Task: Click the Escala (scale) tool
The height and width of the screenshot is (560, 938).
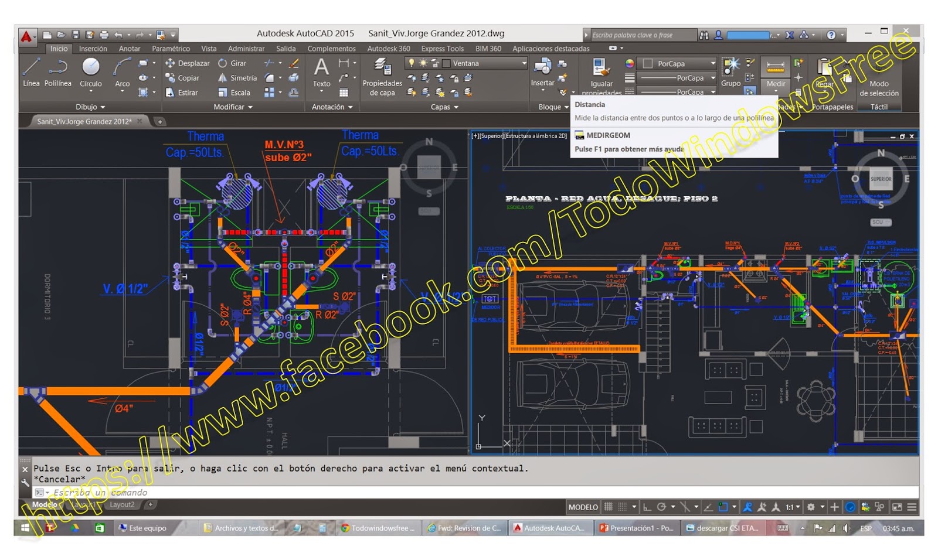Action: (x=234, y=93)
